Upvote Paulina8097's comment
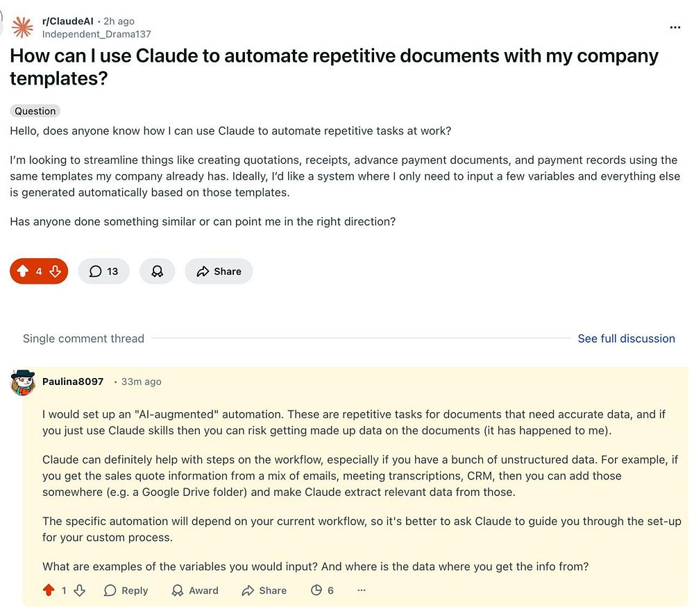The height and width of the screenshot is (616, 694). tap(49, 590)
